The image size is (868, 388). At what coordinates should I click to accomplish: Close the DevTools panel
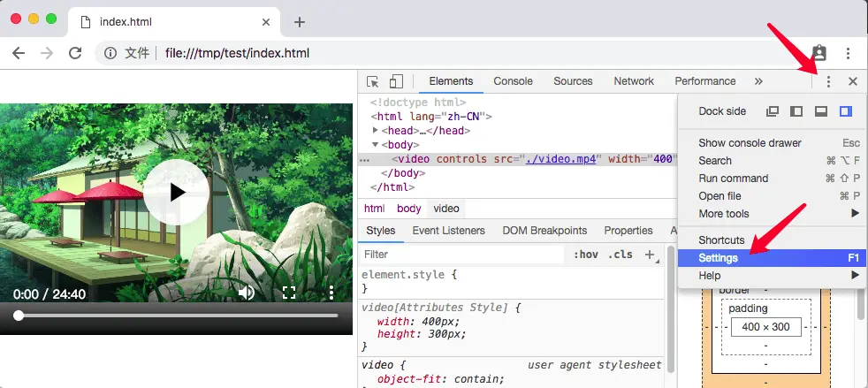[x=853, y=82]
